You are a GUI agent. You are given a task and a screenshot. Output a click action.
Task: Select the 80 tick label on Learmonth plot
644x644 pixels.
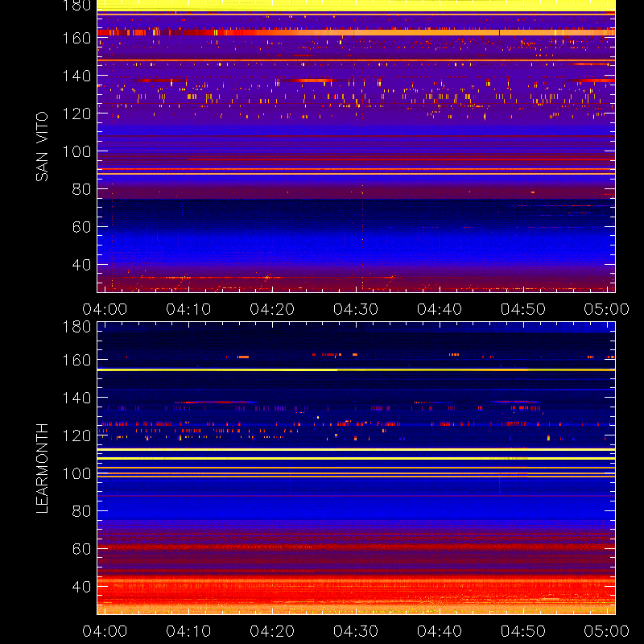pyautogui.click(x=81, y=511)
